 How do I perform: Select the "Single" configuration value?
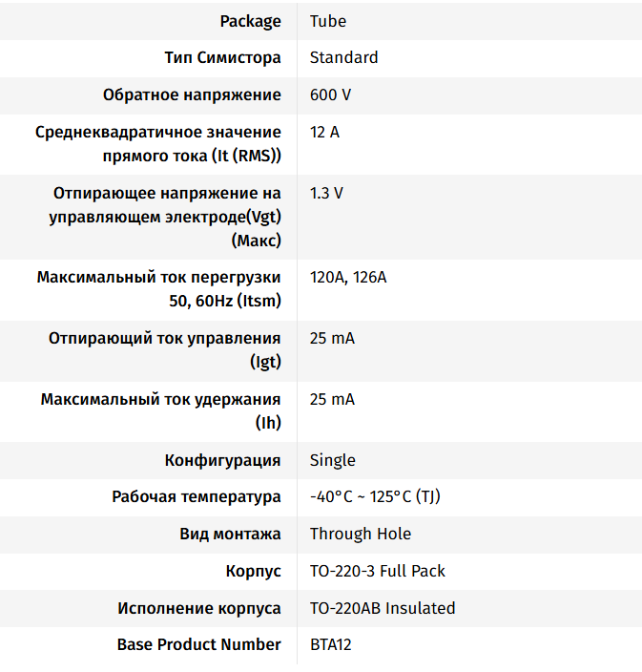point(332,460)
